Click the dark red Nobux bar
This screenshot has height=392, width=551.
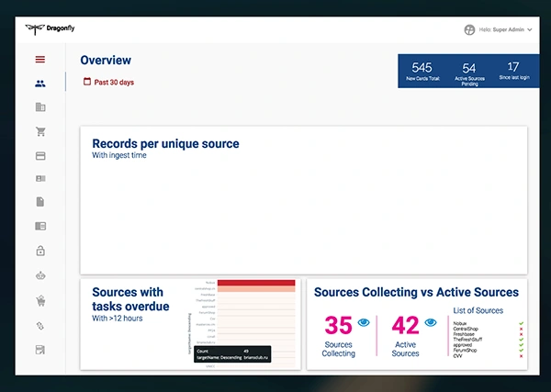tap(256, 283)
